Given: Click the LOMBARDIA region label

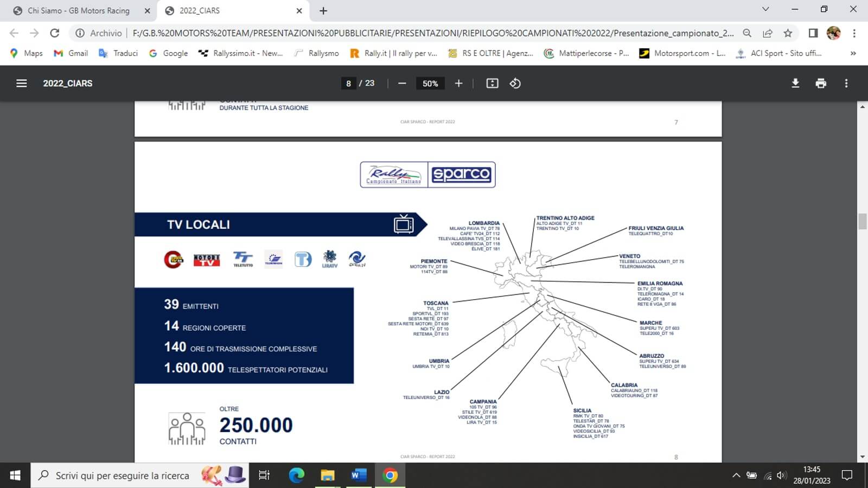Looking at the screenshot, I should [x=484, y=223].
